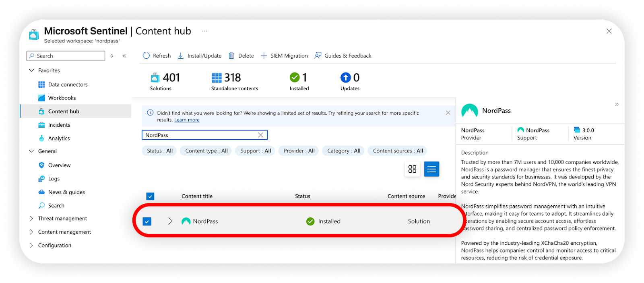644x283 pixels.
Task: Click the NordPass title in results row
Action: tap(205, 221)
